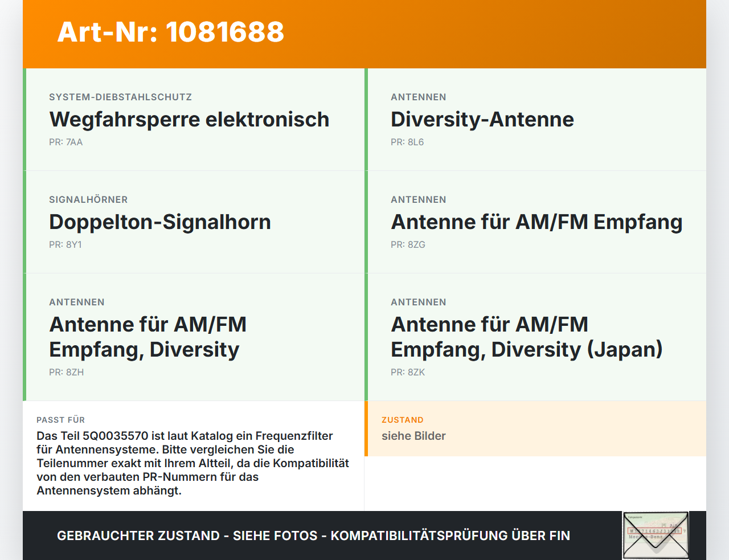Click the "SIGNALHÖRNER" category label
Viewport: 729px width, 560px height.
click(88, 199)
